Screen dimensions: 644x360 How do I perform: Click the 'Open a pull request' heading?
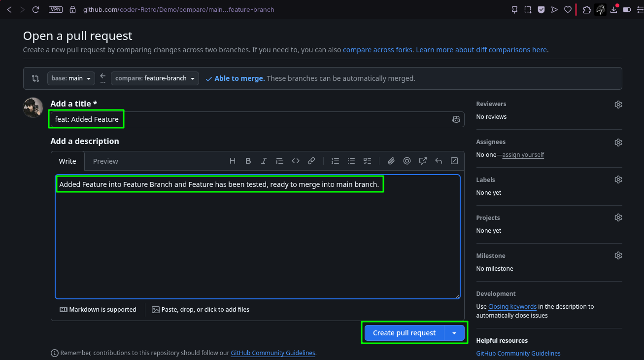coord(78,36)
